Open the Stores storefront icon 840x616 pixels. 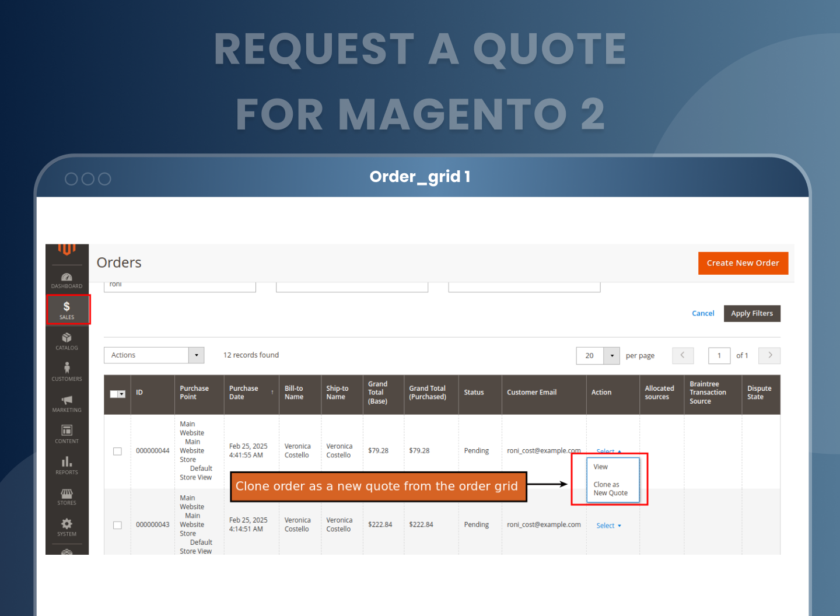tap(66, 496)
